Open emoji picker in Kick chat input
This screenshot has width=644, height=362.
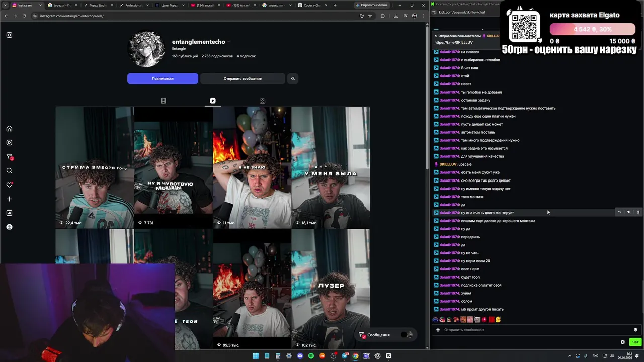click(x=635, y=330)
